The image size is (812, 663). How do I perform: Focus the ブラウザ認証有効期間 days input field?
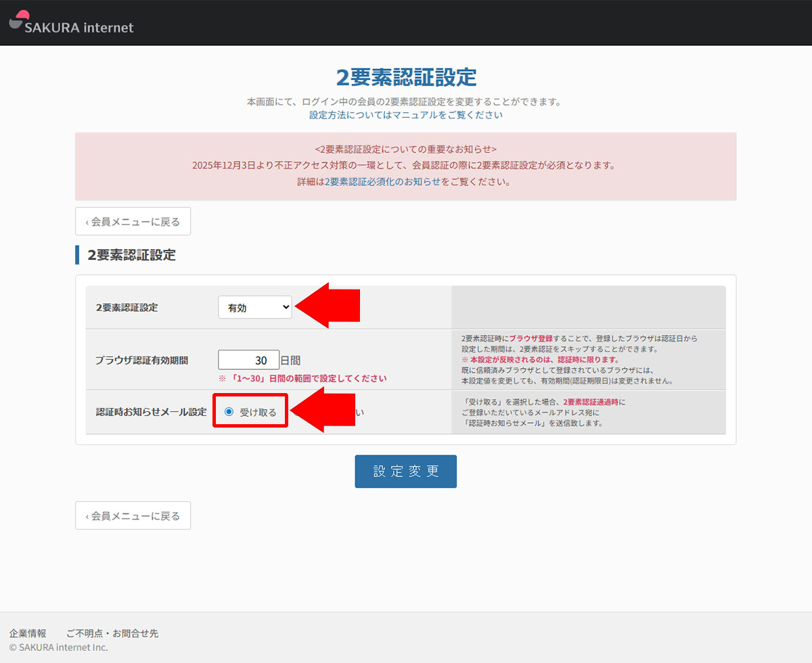click(248, 360)
